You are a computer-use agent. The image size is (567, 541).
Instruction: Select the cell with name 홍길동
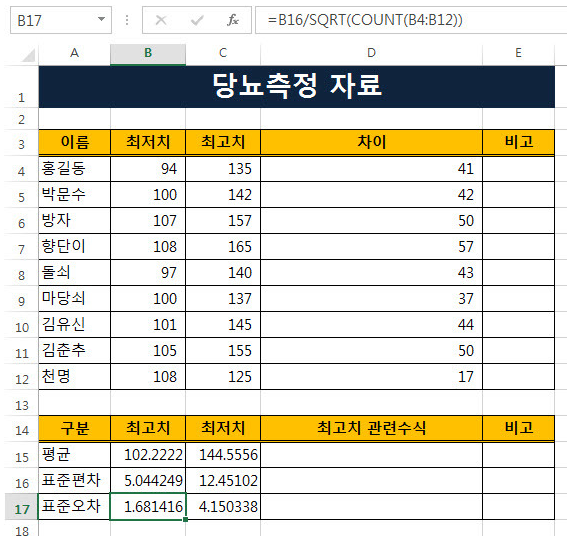point(74,169)
